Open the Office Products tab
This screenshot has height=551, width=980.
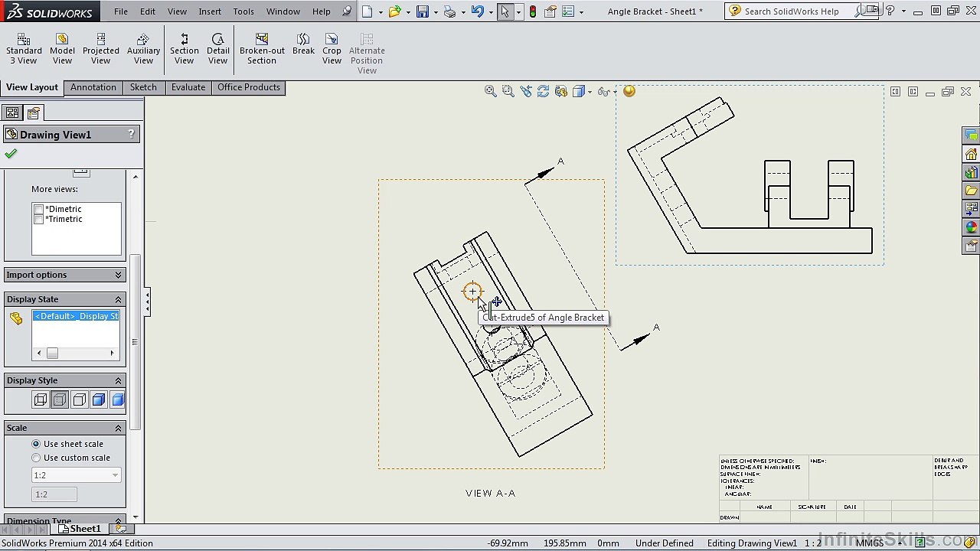click(249, 87)
